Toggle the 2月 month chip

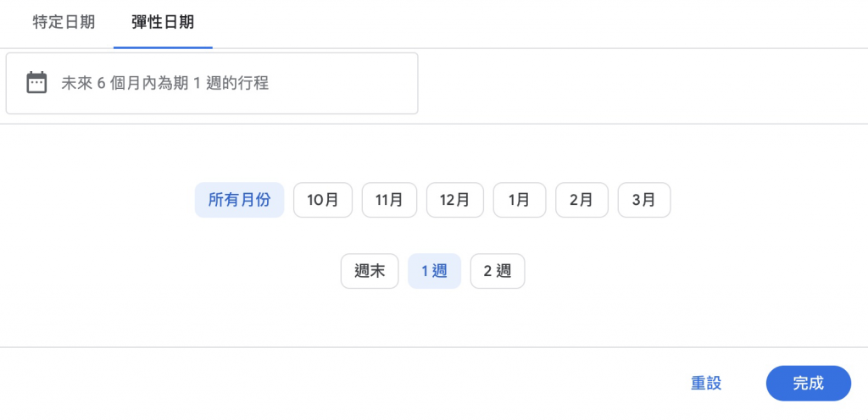point(581,200)
